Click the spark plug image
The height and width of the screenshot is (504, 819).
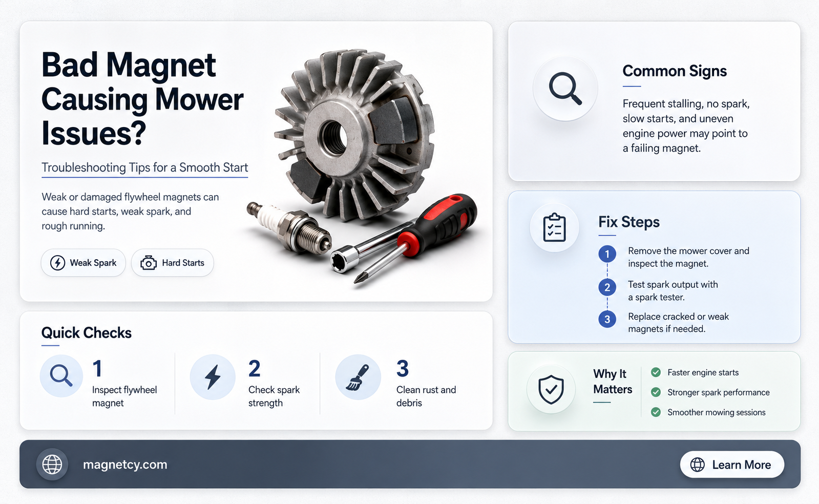[288, 228]
